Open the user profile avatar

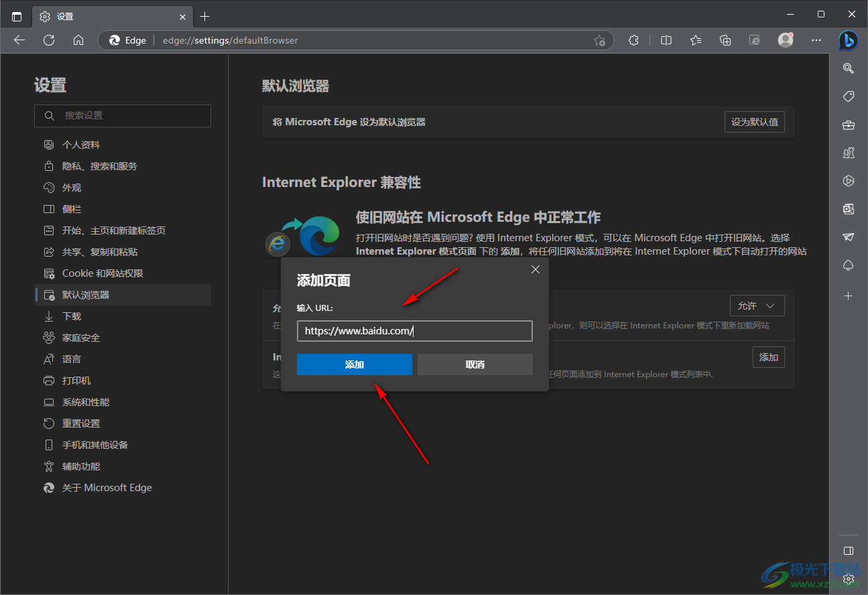pyautogui.click(x=786, y=40)
